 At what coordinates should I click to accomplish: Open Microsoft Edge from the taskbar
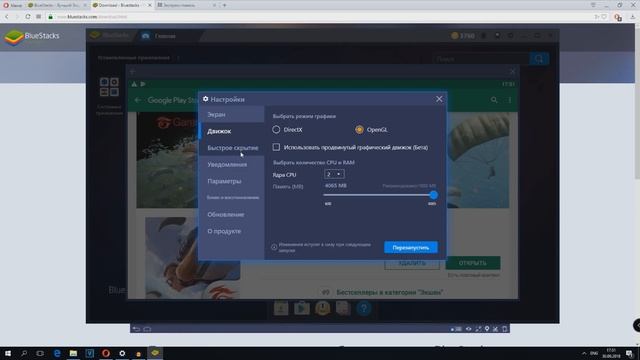coord(57,353)
